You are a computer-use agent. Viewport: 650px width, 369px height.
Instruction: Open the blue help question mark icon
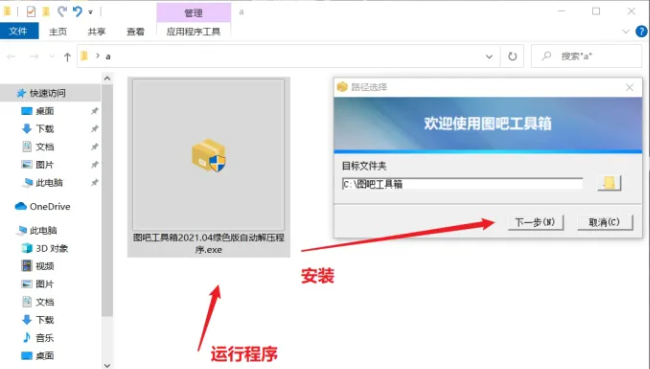[641, 32]
